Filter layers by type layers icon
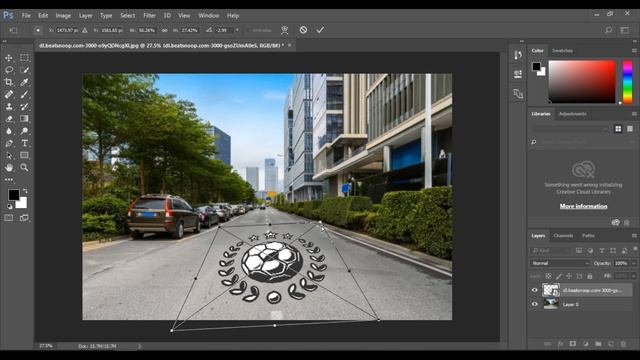 (x=602, y=251)
